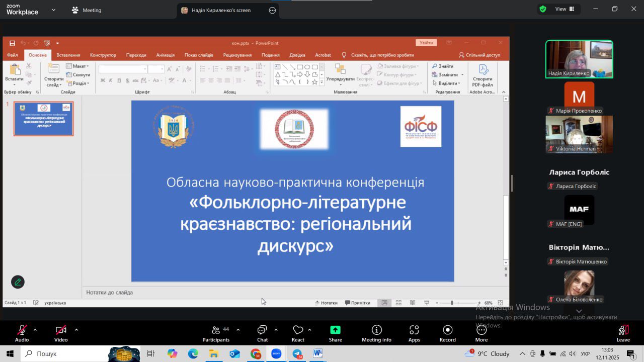
Task: Open Microsoft Word from the taskbar
Action: [317, 354]
